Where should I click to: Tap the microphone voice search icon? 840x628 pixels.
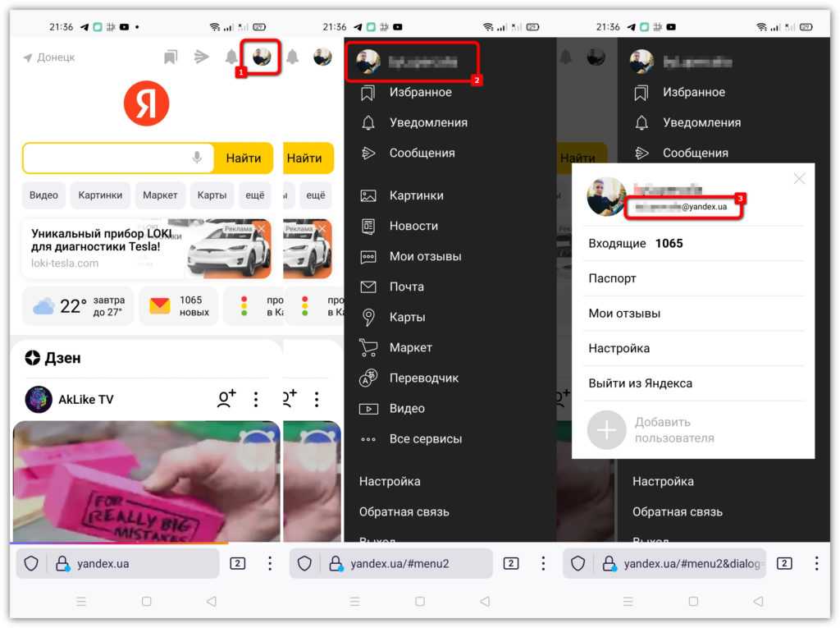(197, 158)
